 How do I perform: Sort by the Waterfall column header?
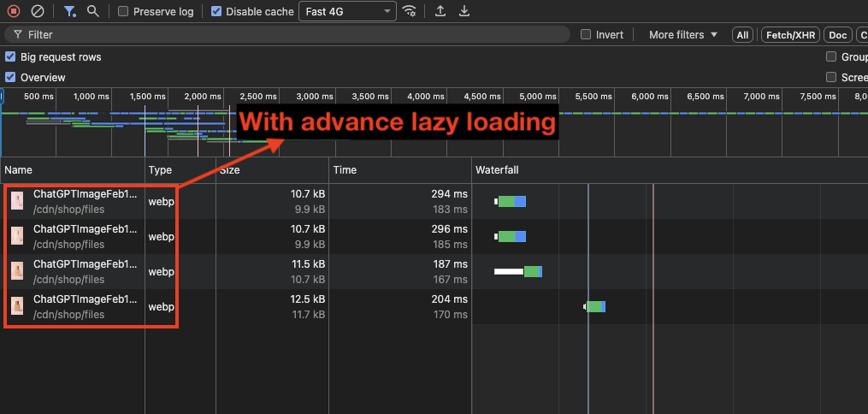[x=670, y=170]
